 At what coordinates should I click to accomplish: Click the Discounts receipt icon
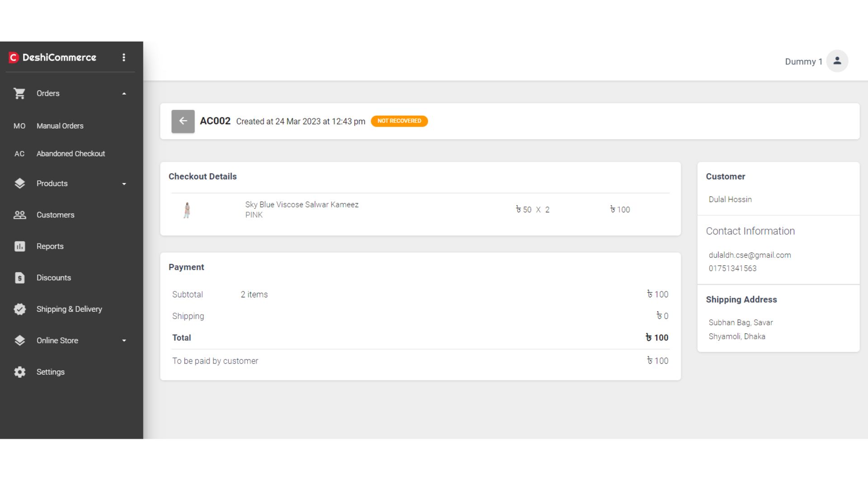(19, 278)
